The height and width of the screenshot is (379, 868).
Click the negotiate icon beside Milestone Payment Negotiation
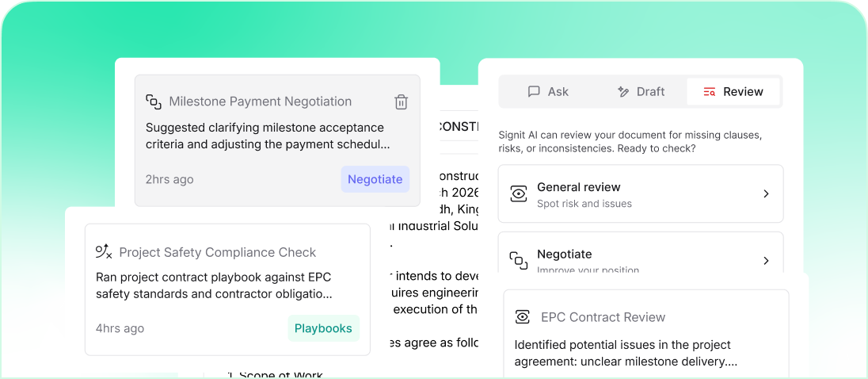point(154,101)
